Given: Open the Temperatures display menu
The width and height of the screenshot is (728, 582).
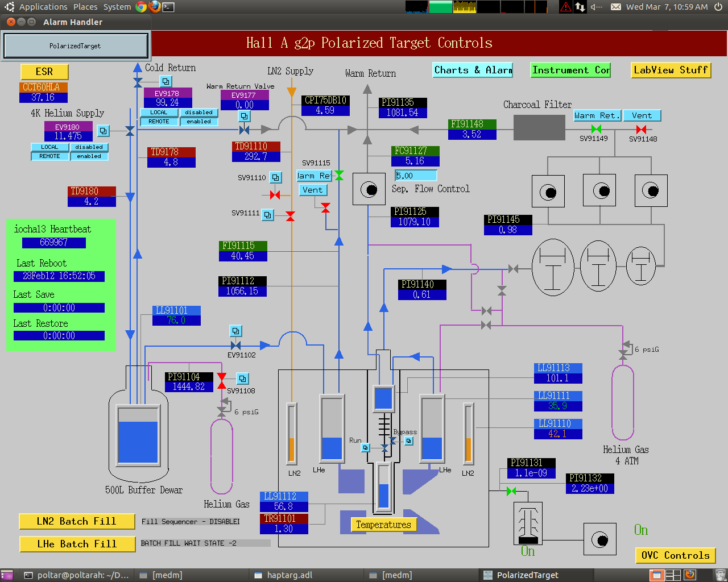Looking at the screenshot, I should click(383, 525).
